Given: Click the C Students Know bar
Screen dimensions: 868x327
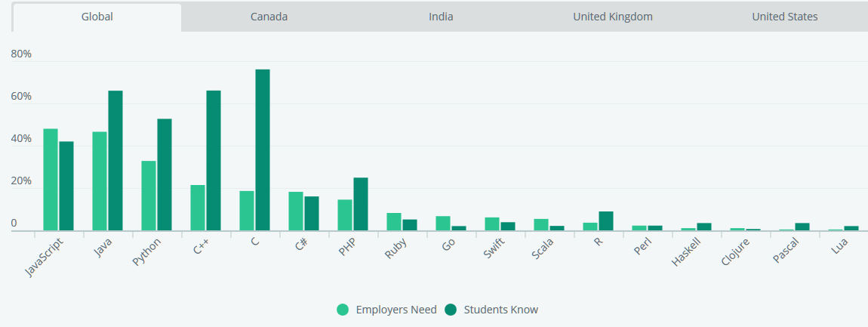Looking at the screenshot, I should pyautogui.click(x=263, y=150).
